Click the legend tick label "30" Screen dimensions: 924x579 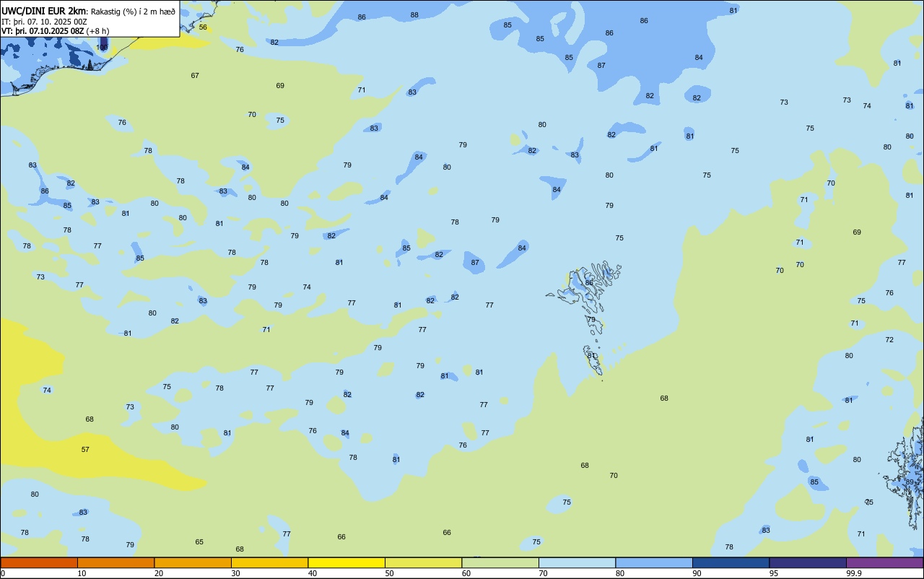pos(235,573)
